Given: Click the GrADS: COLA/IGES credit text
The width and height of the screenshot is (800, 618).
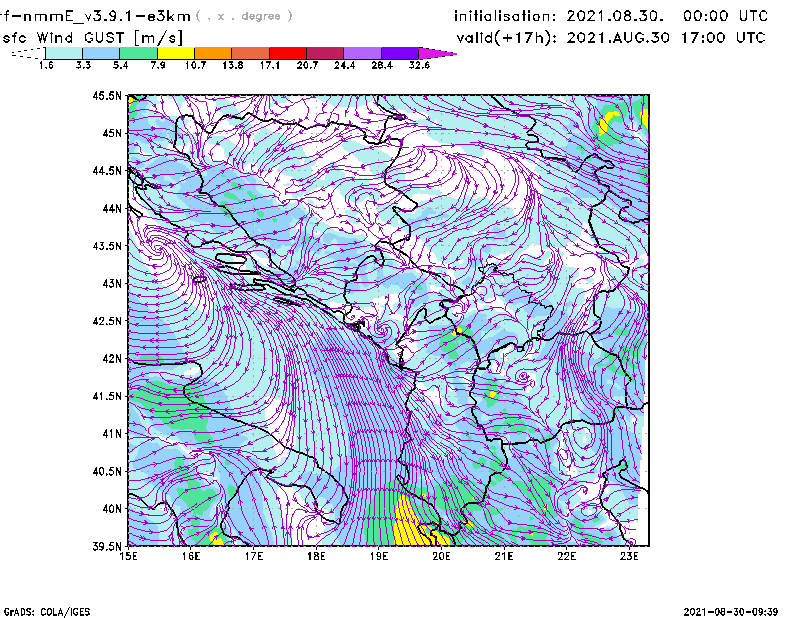Looking at the screenshot, I should [x=47, y=612].
